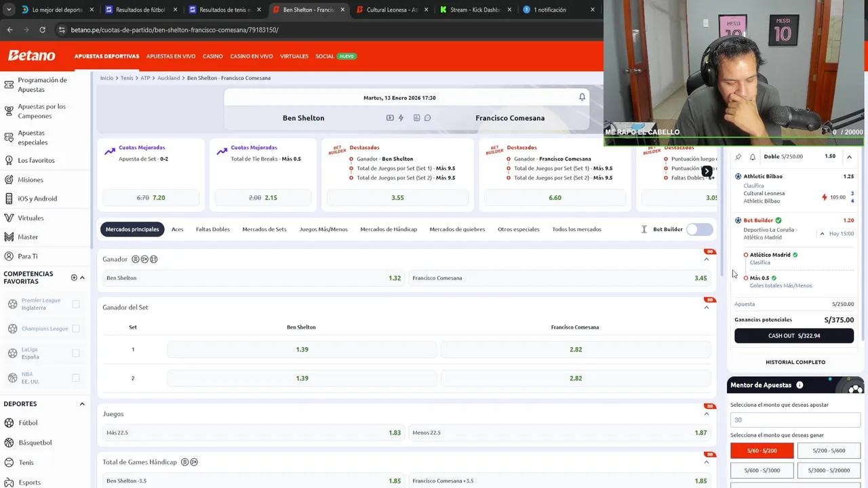Check the LaLiga España checkbox

(76, 353)
